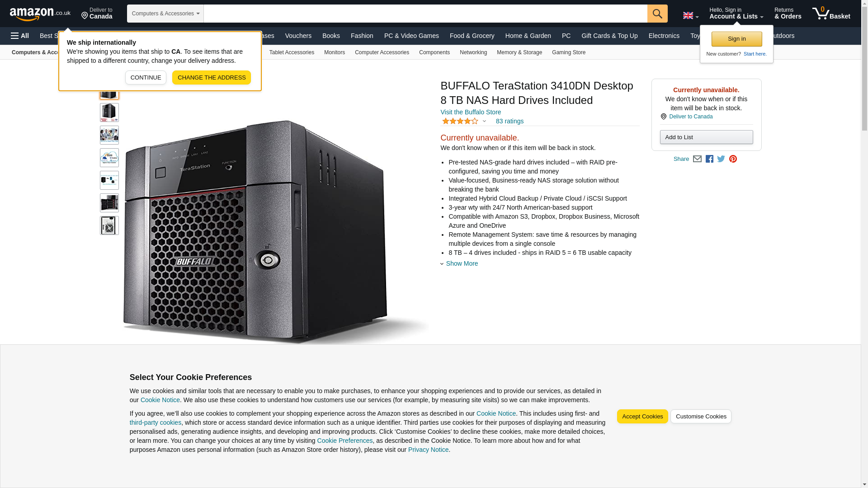Image resolution: width=868 pixels, height=488 pixels.
Task: Go to the Amazon.co.uk logo home
Action: (x=40, y=14)
